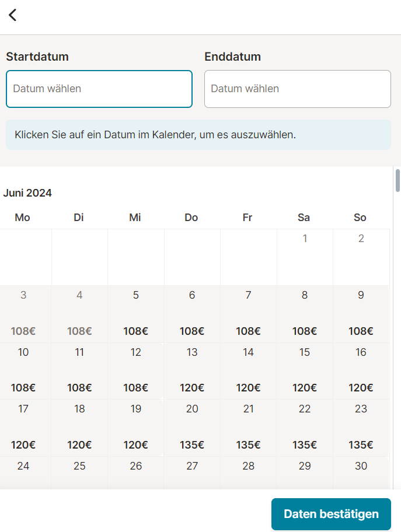
Task: Click June 27 in the calendar
Action: click(192, 473)
